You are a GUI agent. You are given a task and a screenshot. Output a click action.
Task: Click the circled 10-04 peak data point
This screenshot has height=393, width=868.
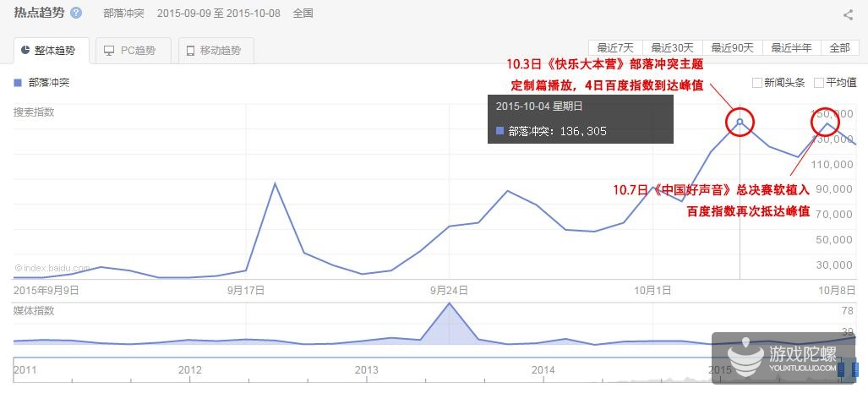click(740, 122)
